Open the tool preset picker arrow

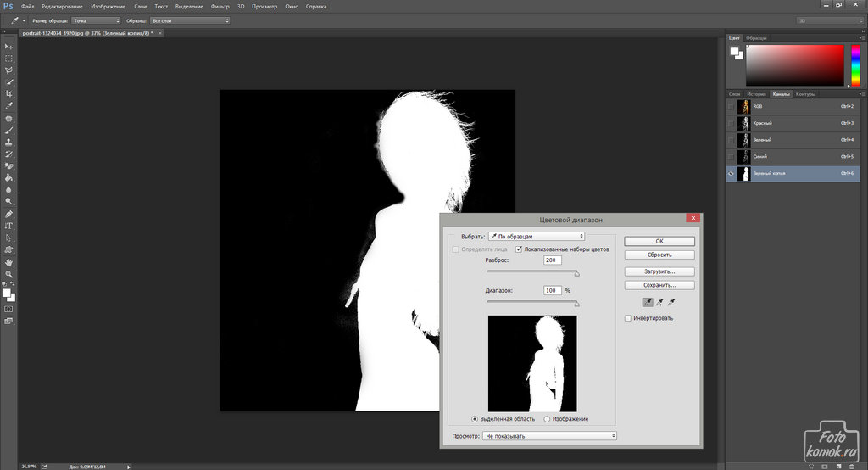(24, 20)
